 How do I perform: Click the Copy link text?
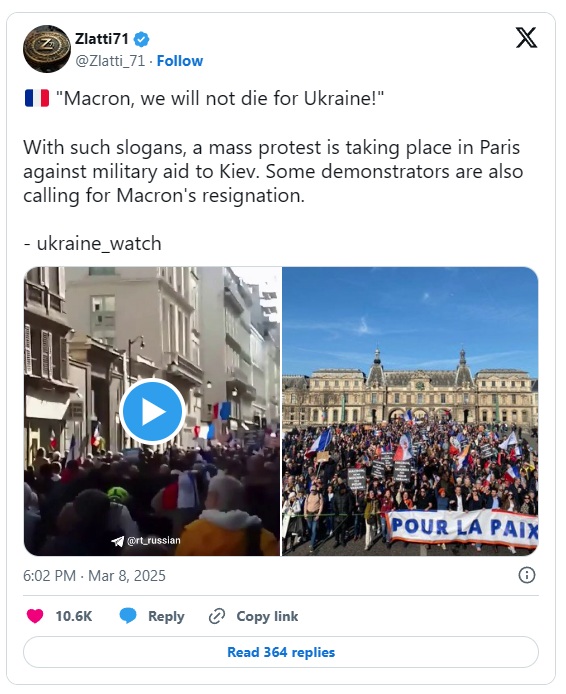(267, 616)
